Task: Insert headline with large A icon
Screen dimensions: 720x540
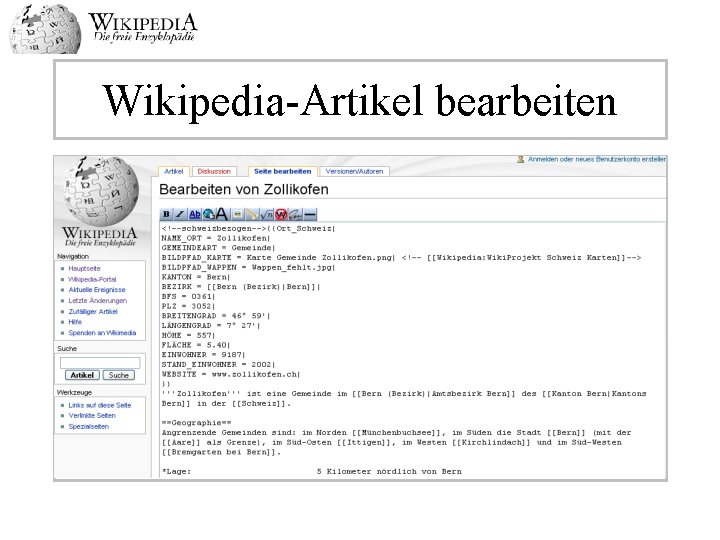Action: (223, 214)
